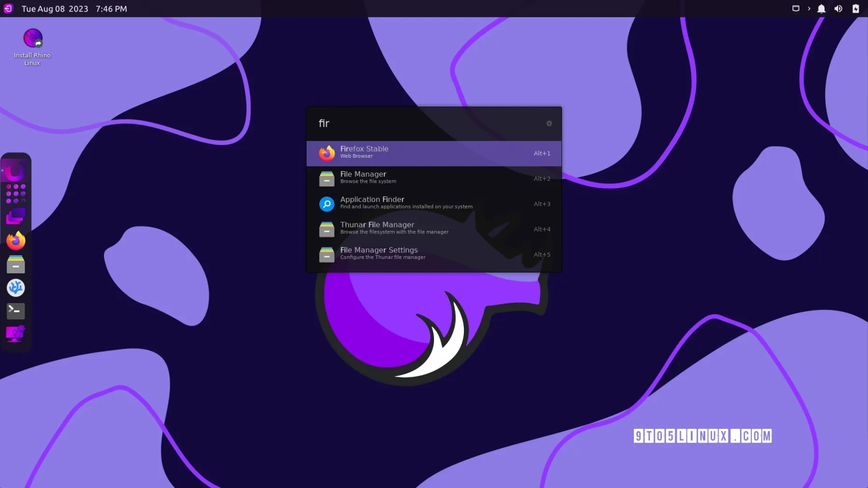Select the Thunar File Manager result
868x488 pixels.
[434, 229]
